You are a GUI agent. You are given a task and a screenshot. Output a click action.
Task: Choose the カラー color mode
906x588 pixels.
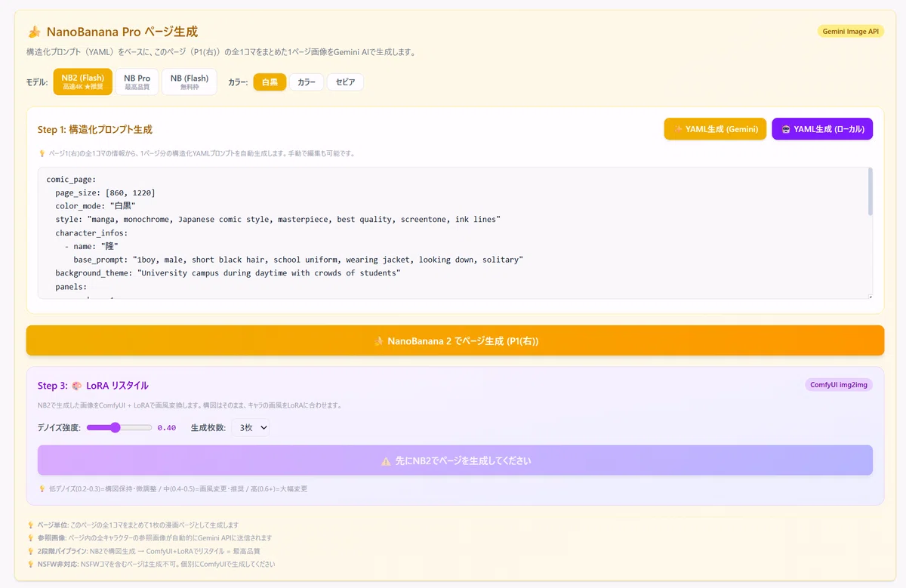pos(307,82)
